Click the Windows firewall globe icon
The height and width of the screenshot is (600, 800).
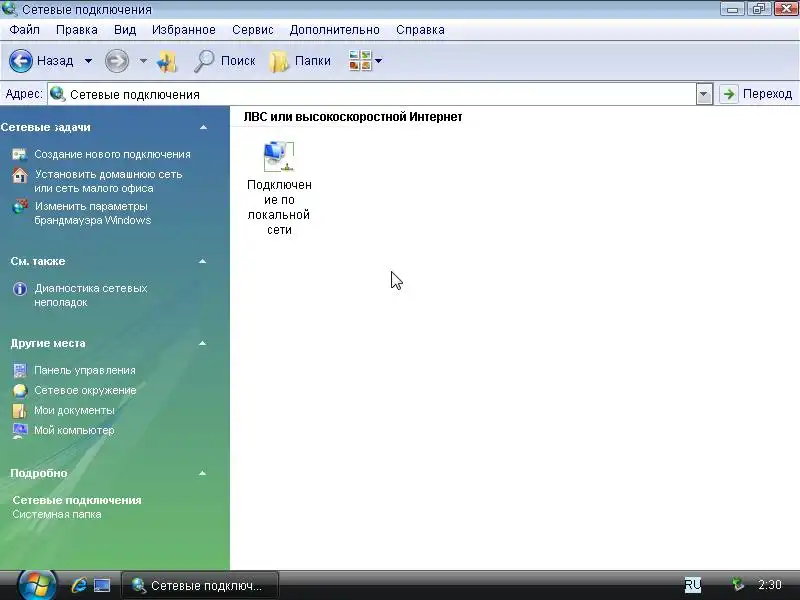(20, 207)
